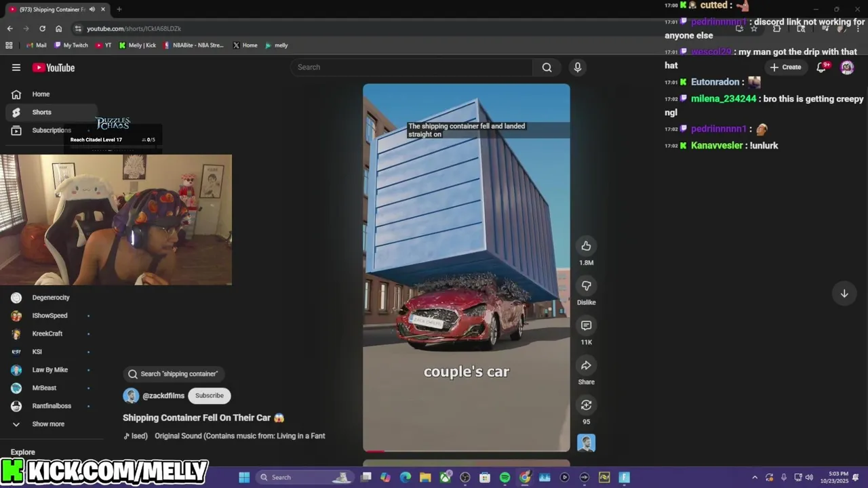This screenshot has width=868, height=488.
Task: Open the Mail bookmark
Action: click(x=36, y=45)
